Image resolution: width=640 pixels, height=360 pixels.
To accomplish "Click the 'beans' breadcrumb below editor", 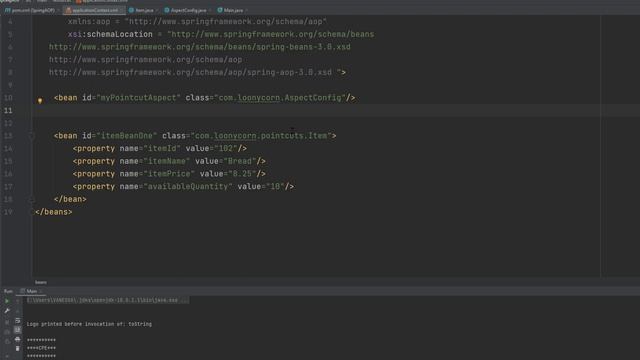I will click(41, 282).
